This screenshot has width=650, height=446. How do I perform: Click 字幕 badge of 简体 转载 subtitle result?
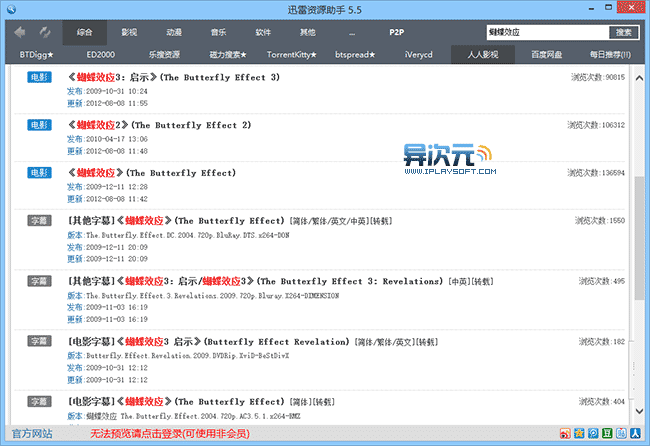(x=39, y=402)
